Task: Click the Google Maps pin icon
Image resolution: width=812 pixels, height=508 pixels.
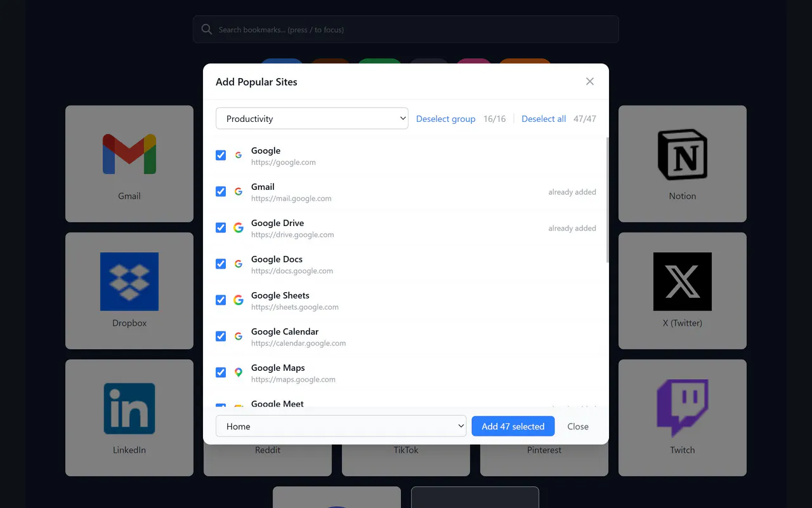Action: [x=239, y=372]
